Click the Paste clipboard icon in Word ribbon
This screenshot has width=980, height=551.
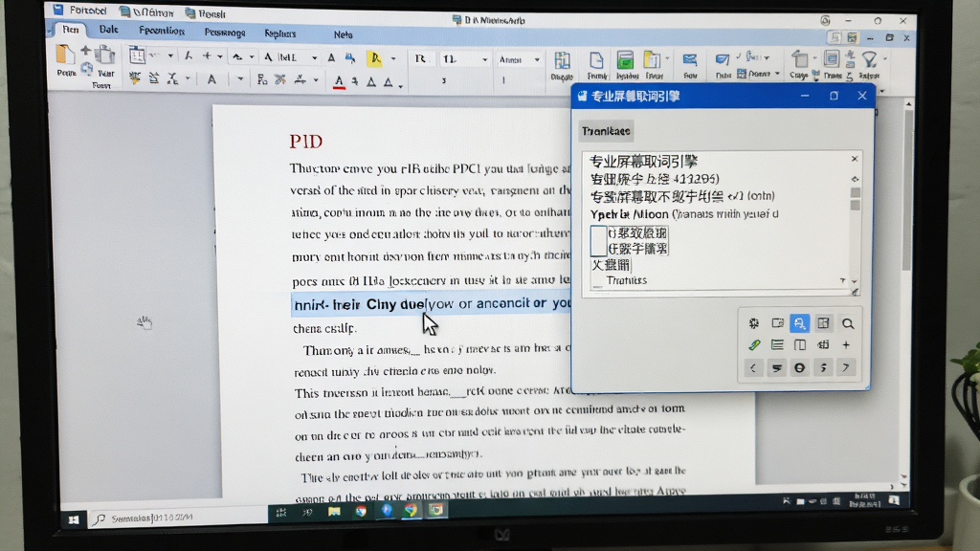(66, 56)
